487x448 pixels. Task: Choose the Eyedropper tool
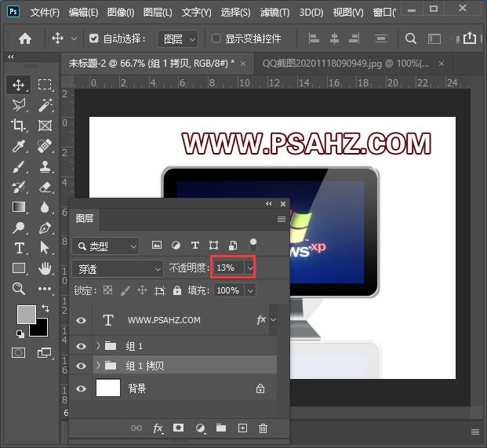[19, 146]
